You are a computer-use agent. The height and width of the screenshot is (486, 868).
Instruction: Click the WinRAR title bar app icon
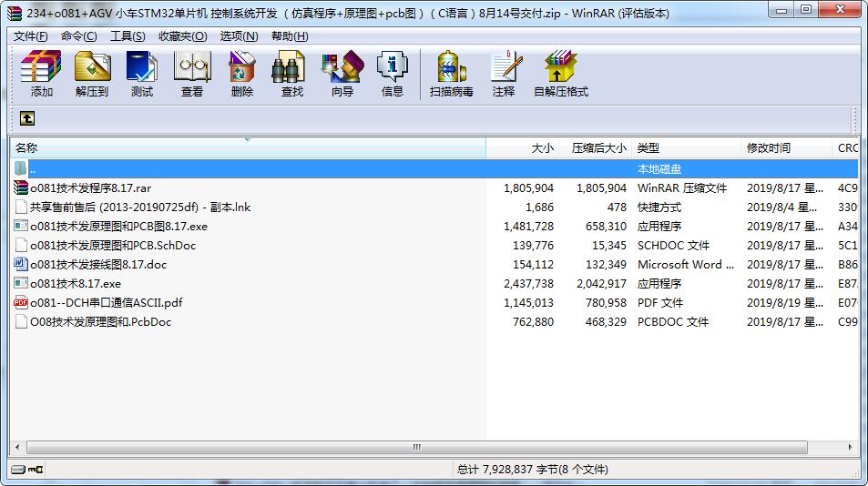click(15, 14)
